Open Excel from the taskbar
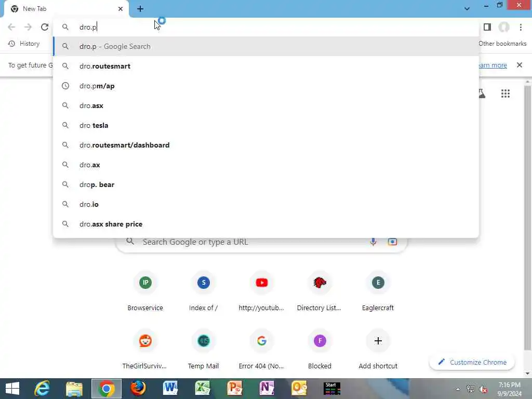This screenshot has height=399, width=532. tap(203, 389)
